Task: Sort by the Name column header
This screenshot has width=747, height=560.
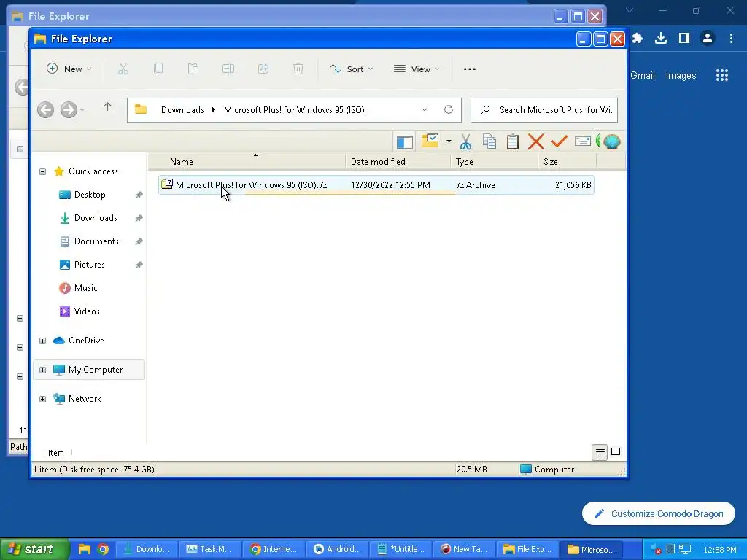Action: pyautogui.click(x=247, y=162)
